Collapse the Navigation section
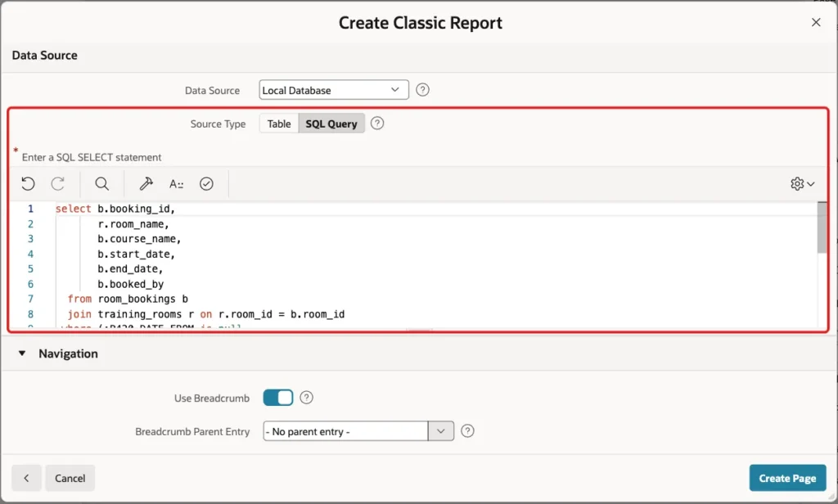 [22, 353]
